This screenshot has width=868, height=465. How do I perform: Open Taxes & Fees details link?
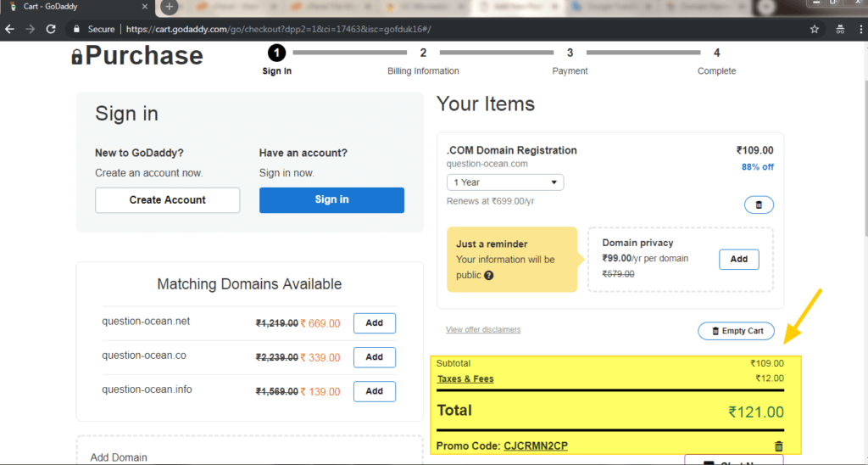(465, 379)
